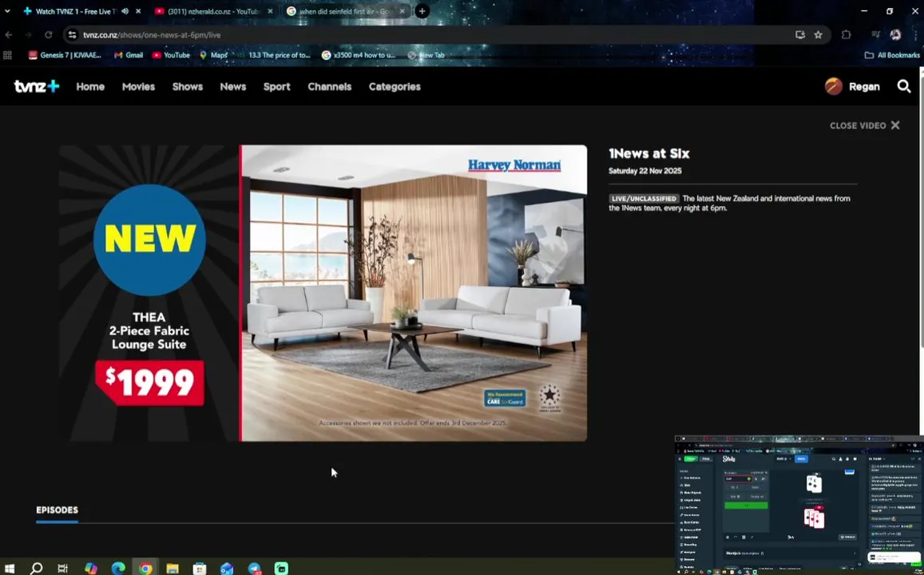The image size is (924, 575).
Task: Open the Chrome extensions puzzle icon
Action: click(x=847, y=35)
